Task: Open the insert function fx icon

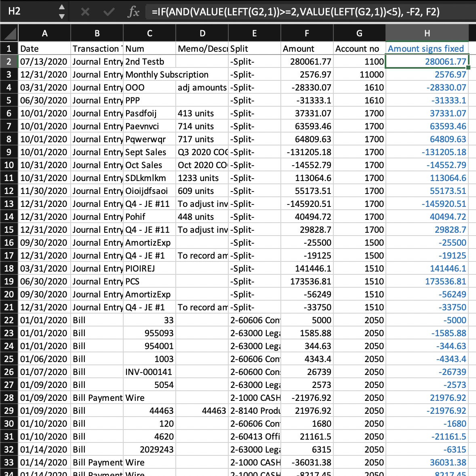Action: click(x=134, y=12)
